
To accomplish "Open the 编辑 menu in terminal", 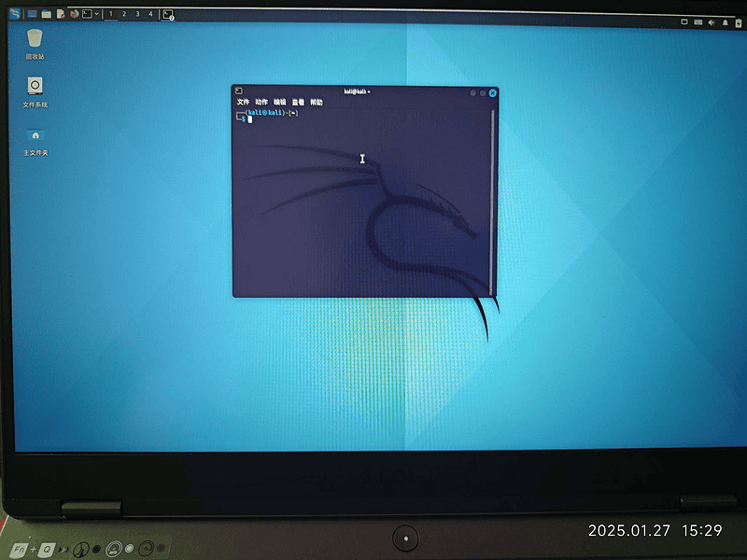I will click(x=279, y=102).
